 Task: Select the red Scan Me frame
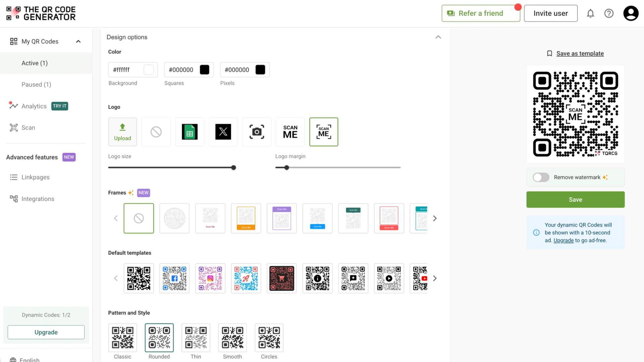click(389, 218)
